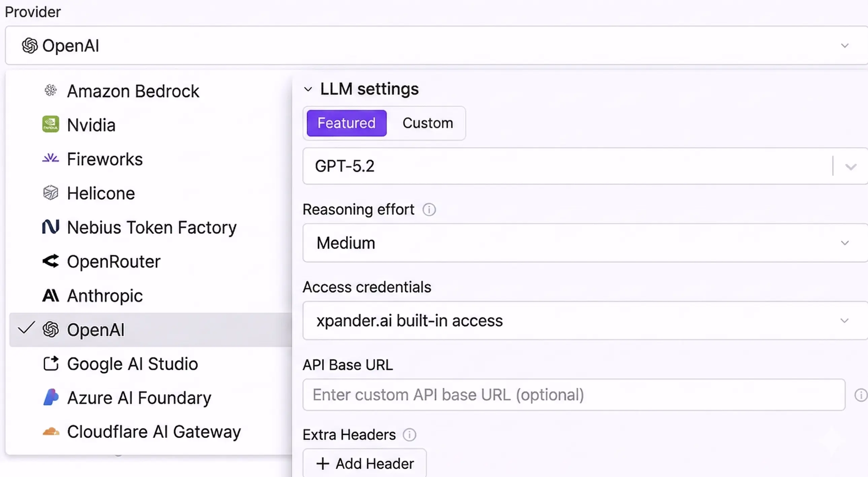Collapse the LLM settings section
Screen dimensions: 868x477
pyautogui.click(x=308, y=89)
